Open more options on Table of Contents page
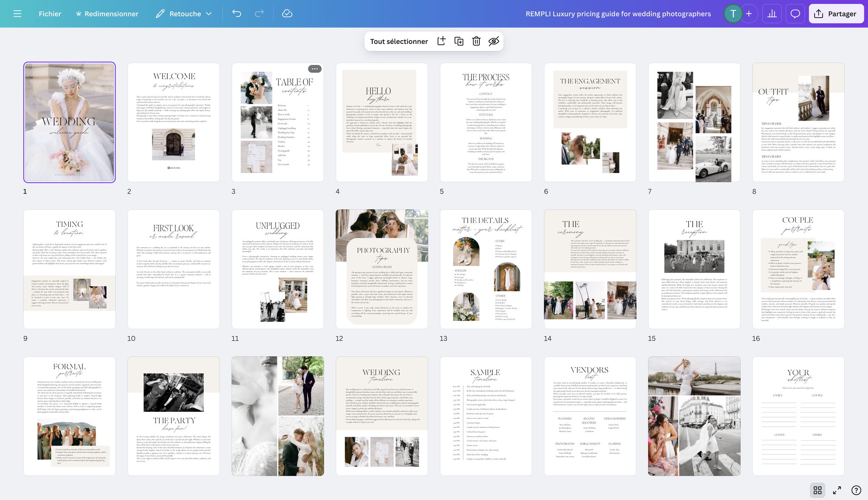Viewport: 868px width, 500px height. tap(315, 69)
